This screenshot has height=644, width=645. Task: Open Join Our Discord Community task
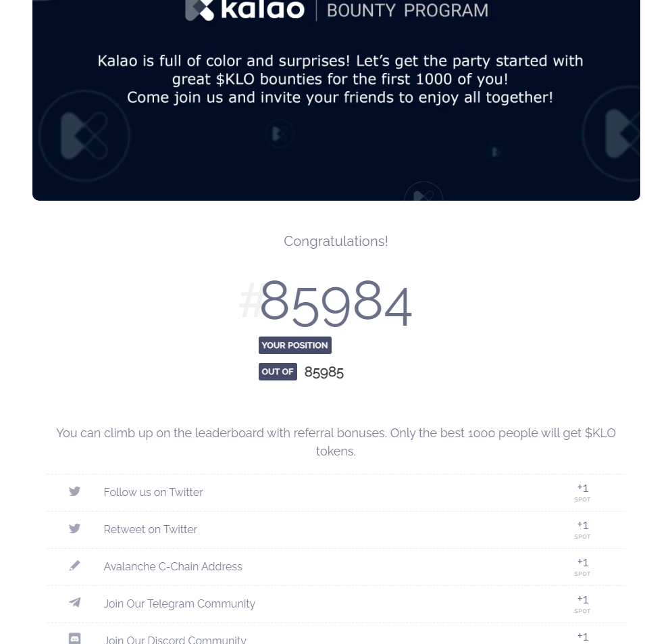(x=336, y=634)
